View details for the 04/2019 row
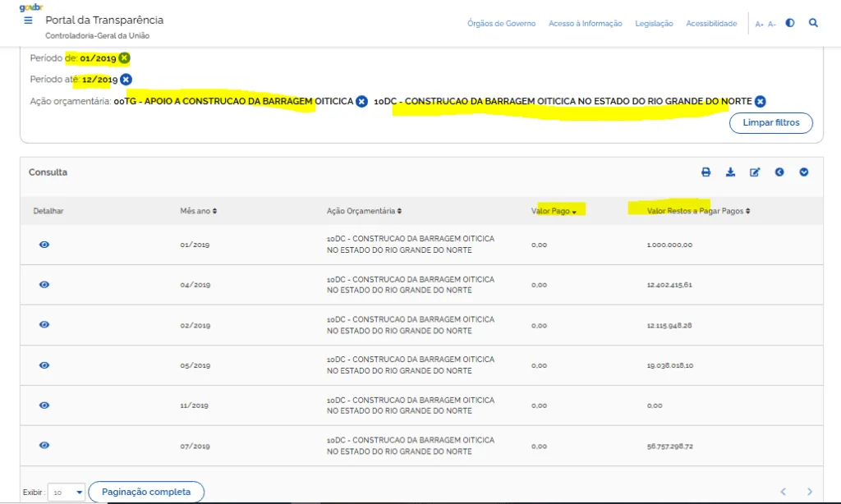Screen dimensions: 841x504 [44, 285]
